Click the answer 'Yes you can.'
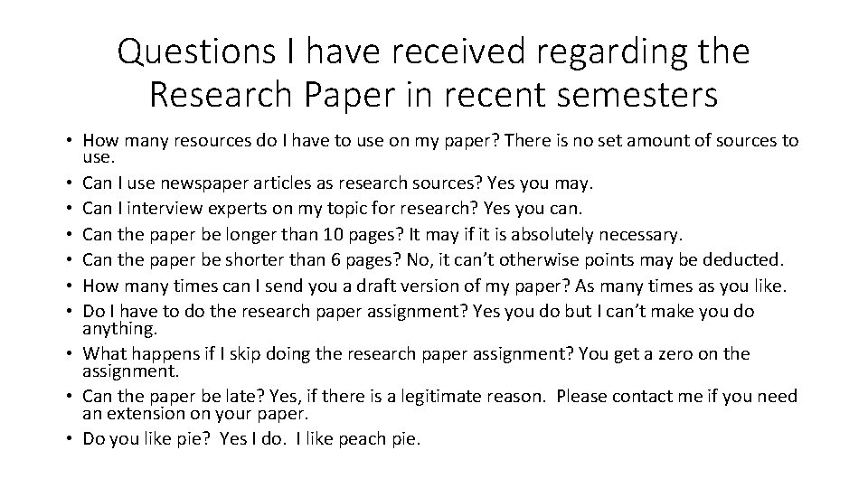This screenshot has width=868, height=488. [542, 210]
